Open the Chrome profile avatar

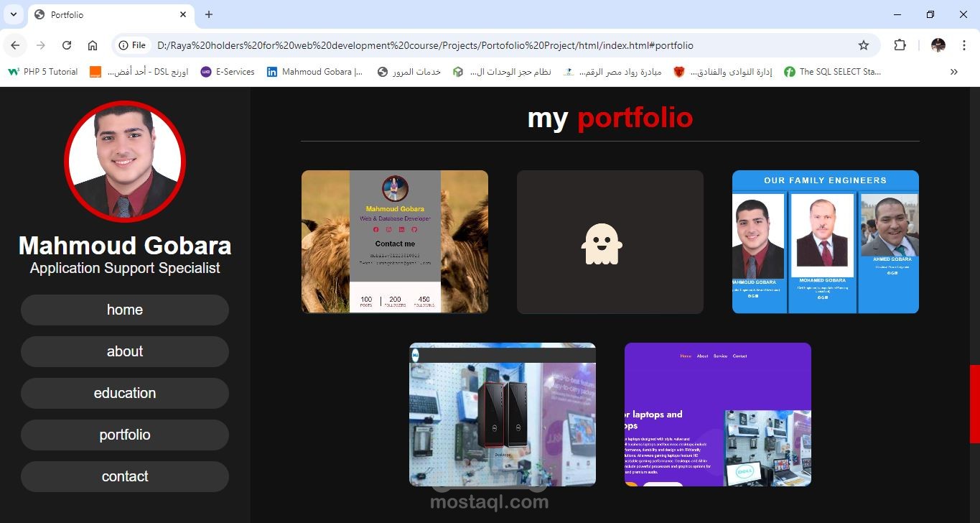coord(938,45)
